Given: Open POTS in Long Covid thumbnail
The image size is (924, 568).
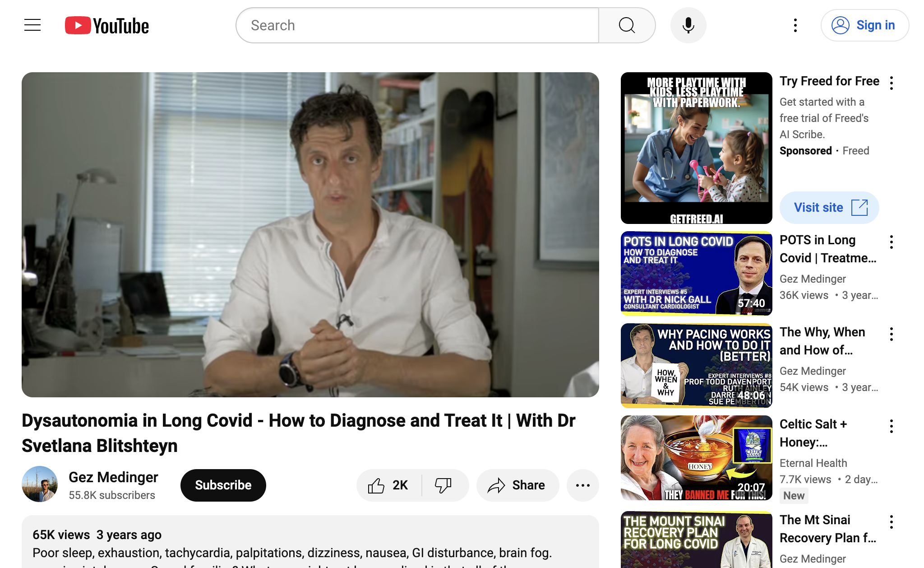Looking at the screenshot, I should click(x=696, y=273).
